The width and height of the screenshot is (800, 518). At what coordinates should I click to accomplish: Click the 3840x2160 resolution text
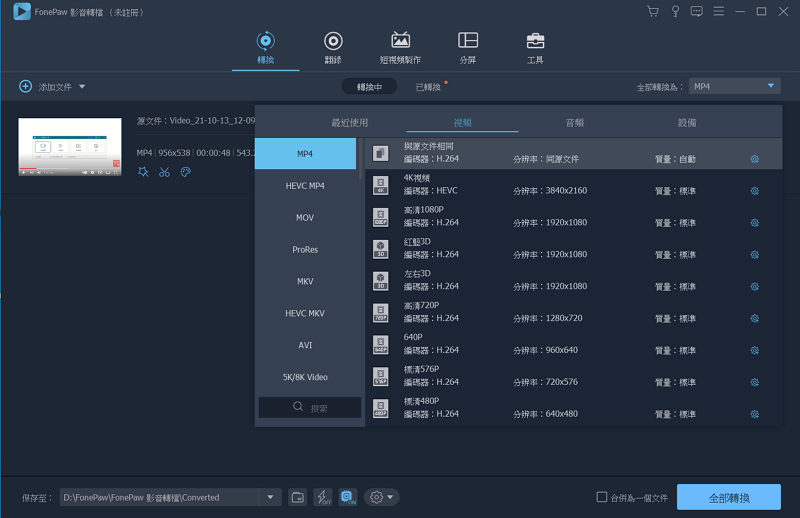click(x=566, y=190)
